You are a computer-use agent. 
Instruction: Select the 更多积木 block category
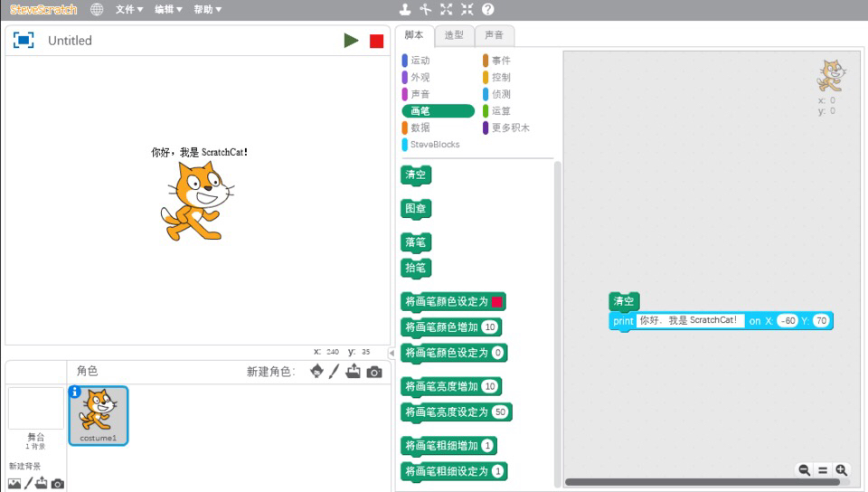(x=506, y=128)
